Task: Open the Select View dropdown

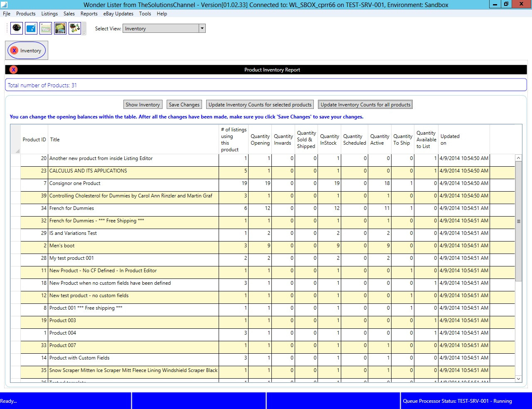Action: [202, 29]
